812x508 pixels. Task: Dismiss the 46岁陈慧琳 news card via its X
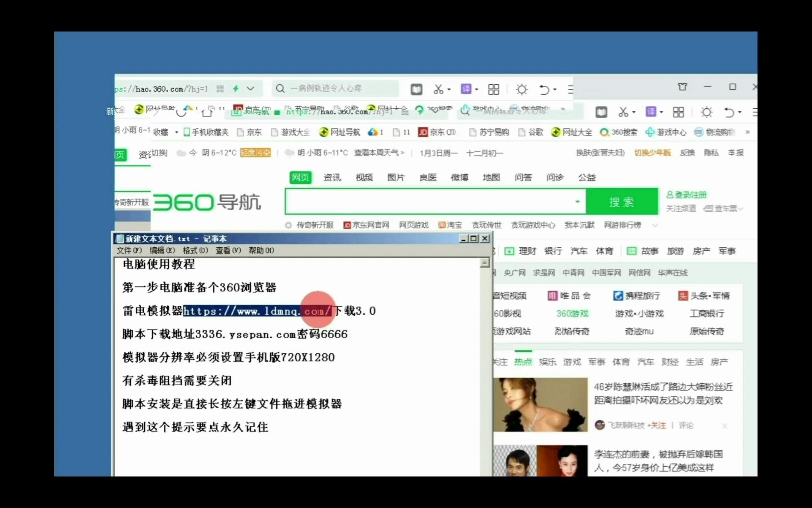coord(725,426)
